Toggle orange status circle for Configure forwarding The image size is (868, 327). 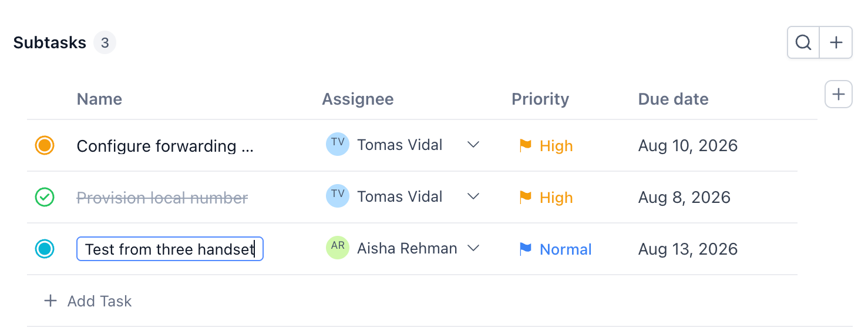(45, 145)
